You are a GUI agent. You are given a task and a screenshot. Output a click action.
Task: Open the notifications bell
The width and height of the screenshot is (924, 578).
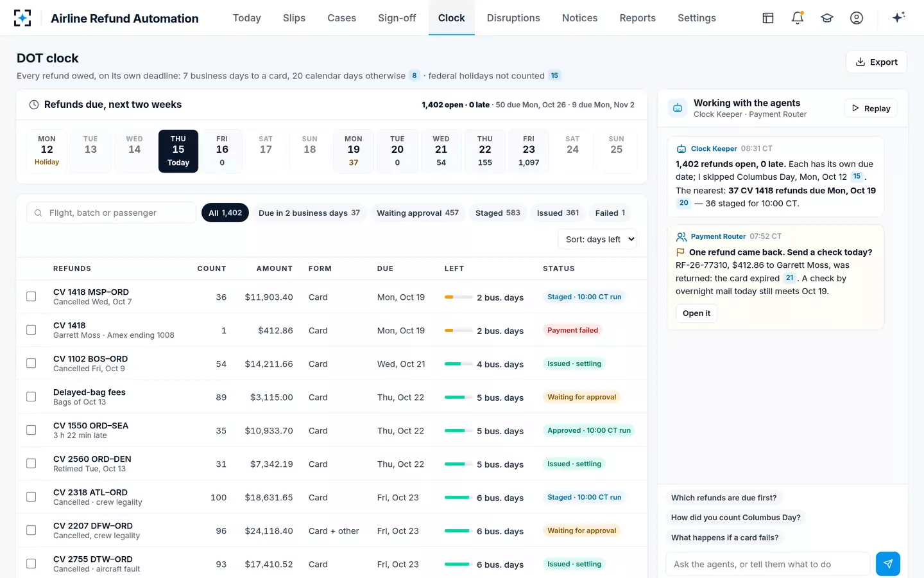798,18
